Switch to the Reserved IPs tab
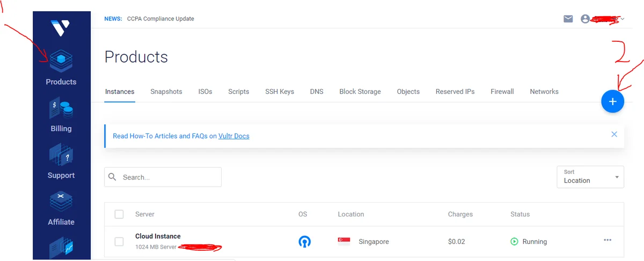The height and width of the screenshot is (261, 644). point(455,92)
